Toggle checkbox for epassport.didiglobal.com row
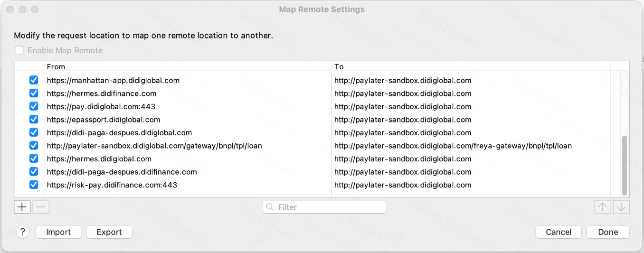The height and width of the screenshot is (253, 644). [x=34, y=120]
